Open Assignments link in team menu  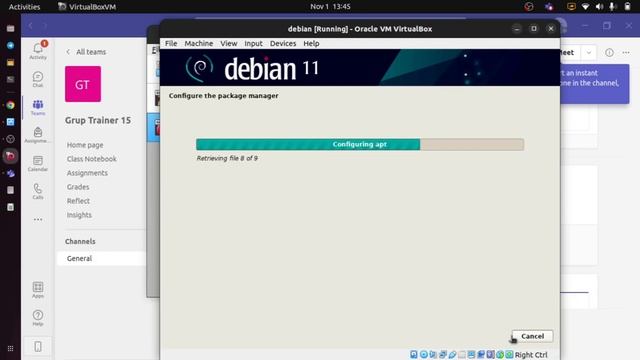tap(87, 173)
